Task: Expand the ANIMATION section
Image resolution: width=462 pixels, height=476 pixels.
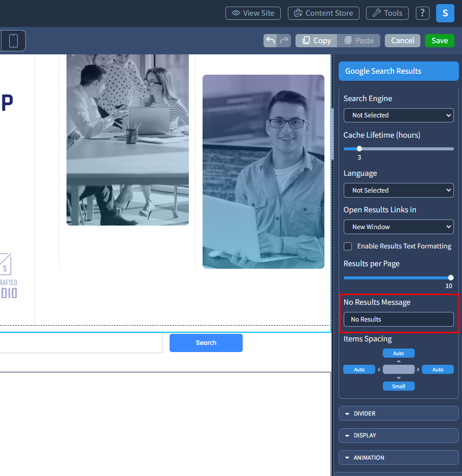Action: pyautogui.click(x=399, y=458)
